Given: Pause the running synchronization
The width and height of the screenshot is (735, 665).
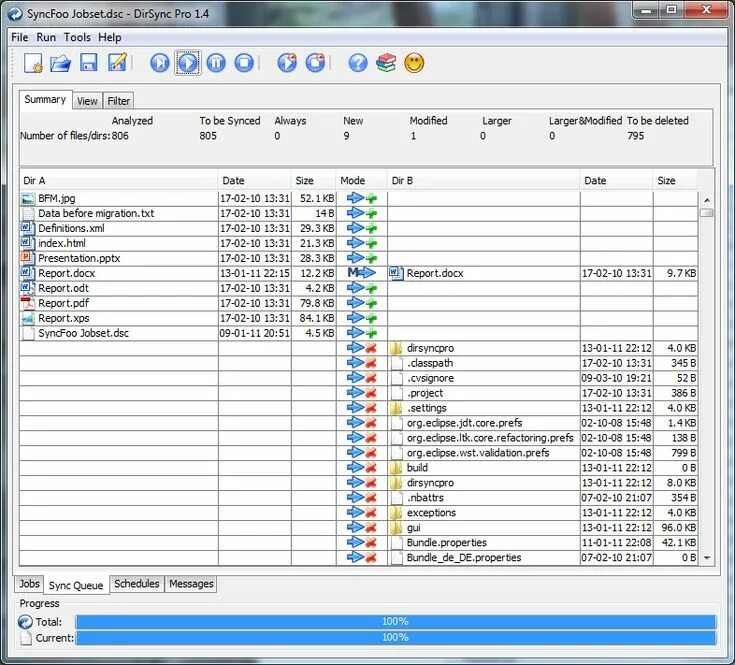Looking at the screenshot, I should click(x=216, y=63).
